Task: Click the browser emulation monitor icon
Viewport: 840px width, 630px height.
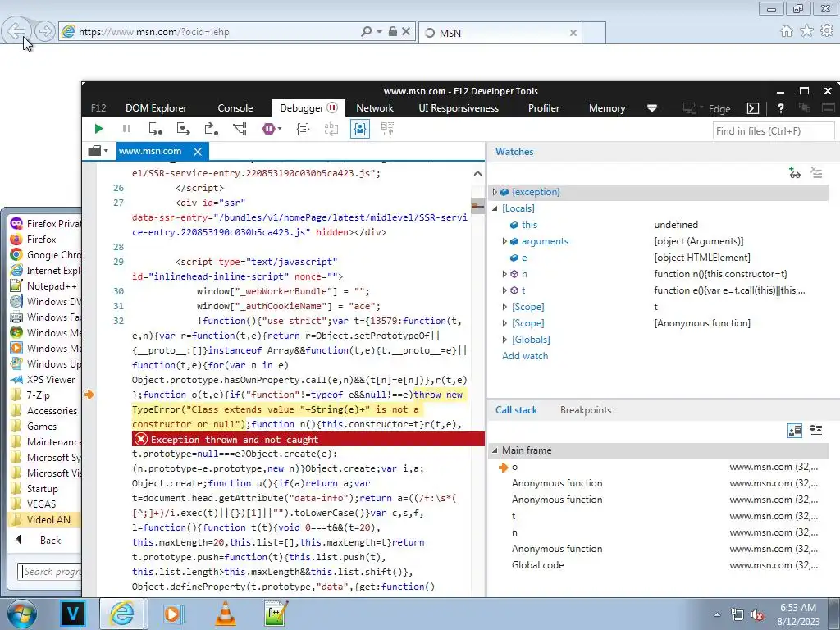Action: coord(690,108)
